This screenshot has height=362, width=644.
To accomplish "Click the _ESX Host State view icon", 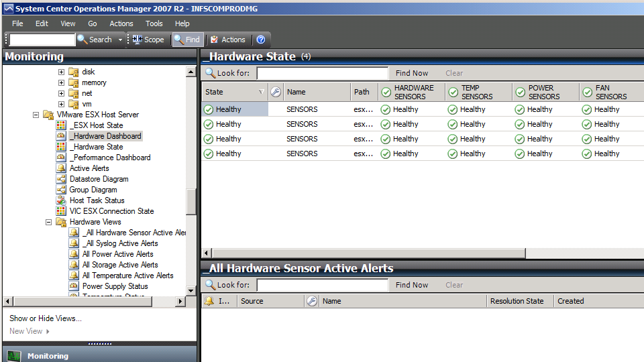I will (61, 125).
